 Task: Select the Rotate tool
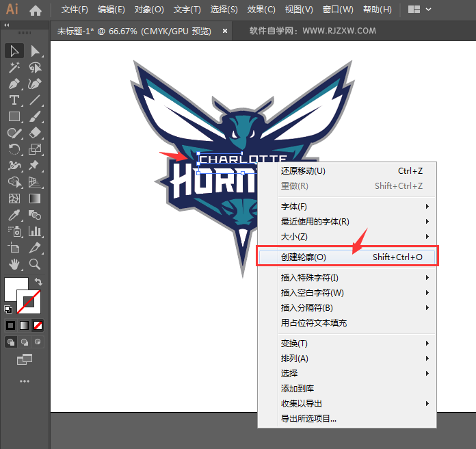[x=14, y=149]
